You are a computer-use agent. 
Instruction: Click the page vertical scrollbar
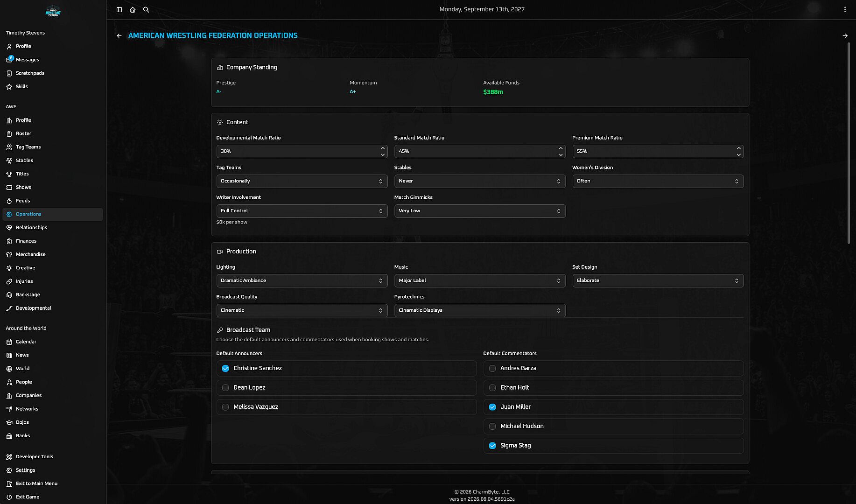(x=849, y=142)
